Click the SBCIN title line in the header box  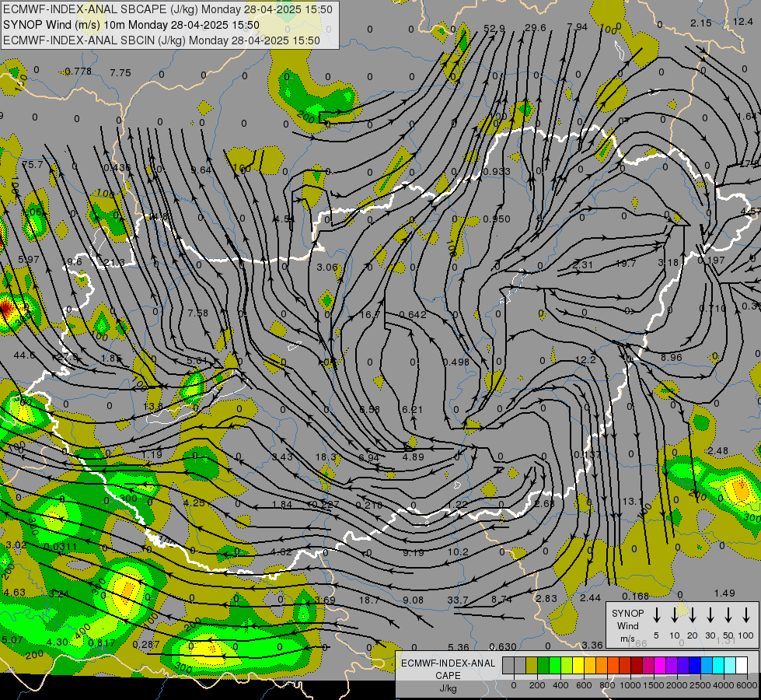click(162, 40)
